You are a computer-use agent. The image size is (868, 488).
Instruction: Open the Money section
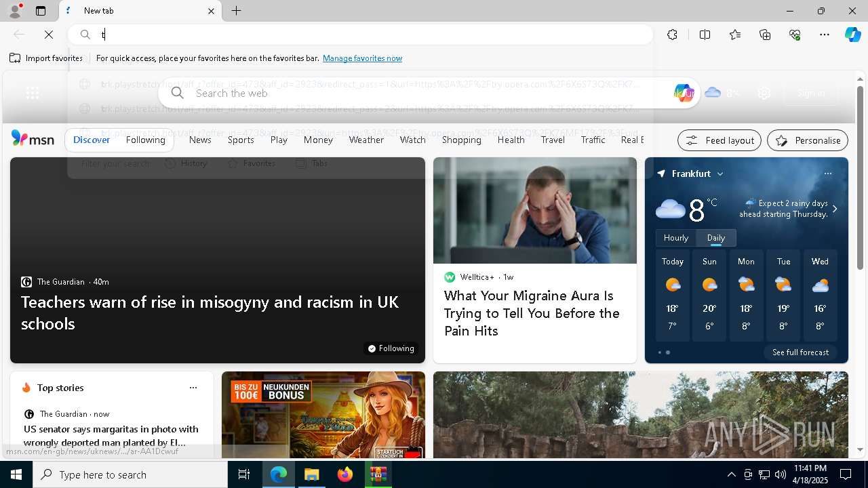pyautogui.click(x=318, y=140)
